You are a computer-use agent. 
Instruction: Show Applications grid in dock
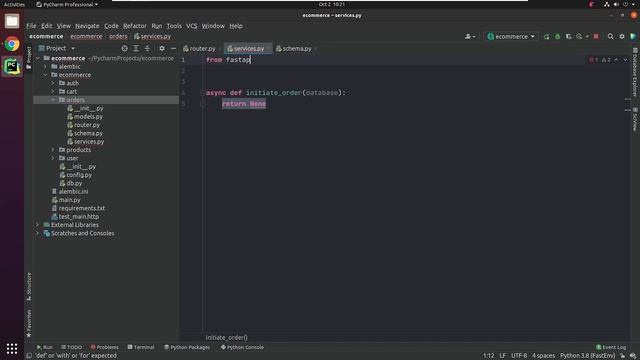pos(12,348)
